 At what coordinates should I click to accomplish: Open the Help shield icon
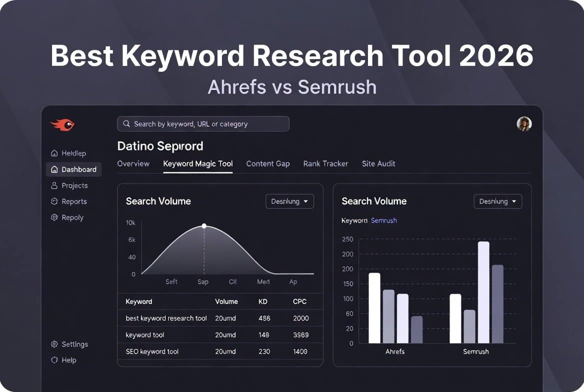pyautogui.click(x=54, y=360)
